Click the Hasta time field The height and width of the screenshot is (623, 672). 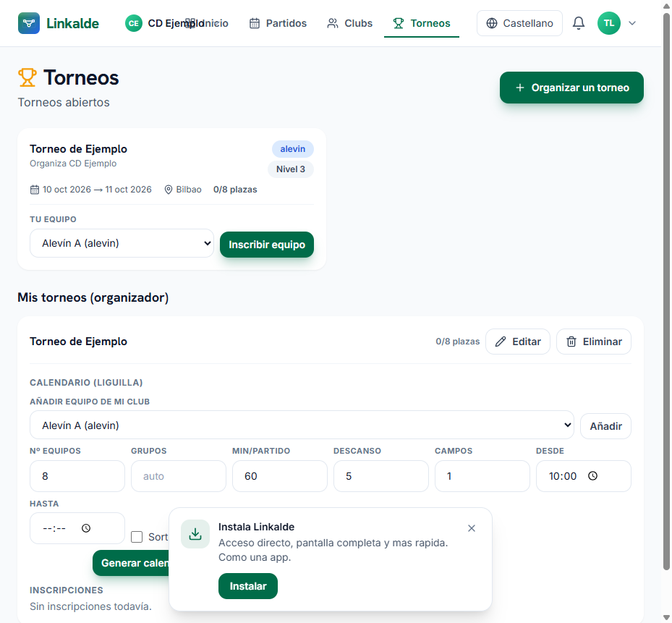(x=77, y=528)
